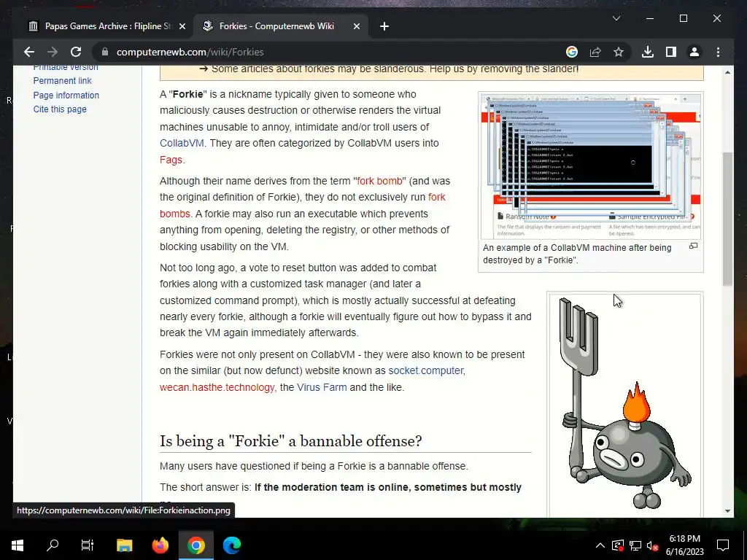
Task: Open the Windows Start menu
Action: [x=18, y=545]
